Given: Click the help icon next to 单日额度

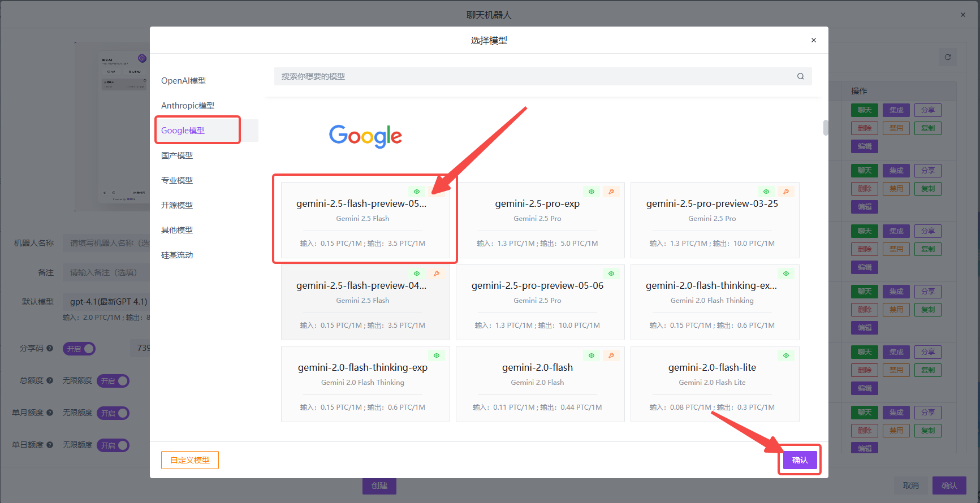Looking at the screenshot, I should point(50,445).
